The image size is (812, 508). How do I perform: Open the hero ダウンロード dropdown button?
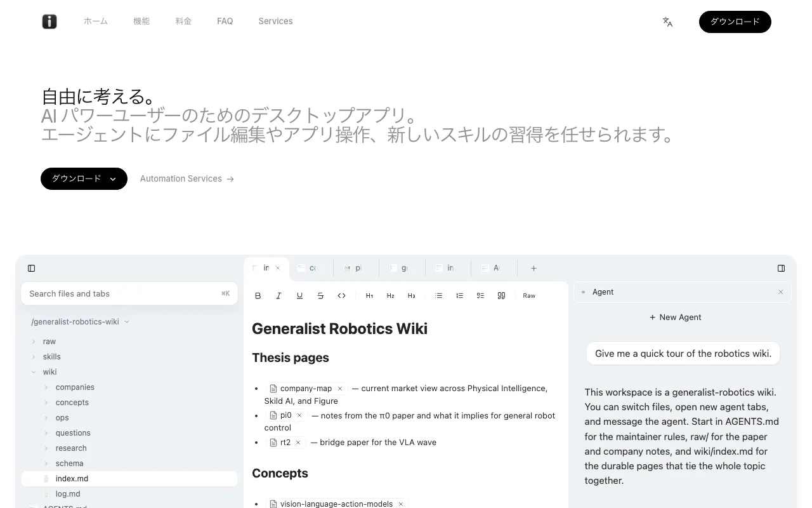click(84, 179)
